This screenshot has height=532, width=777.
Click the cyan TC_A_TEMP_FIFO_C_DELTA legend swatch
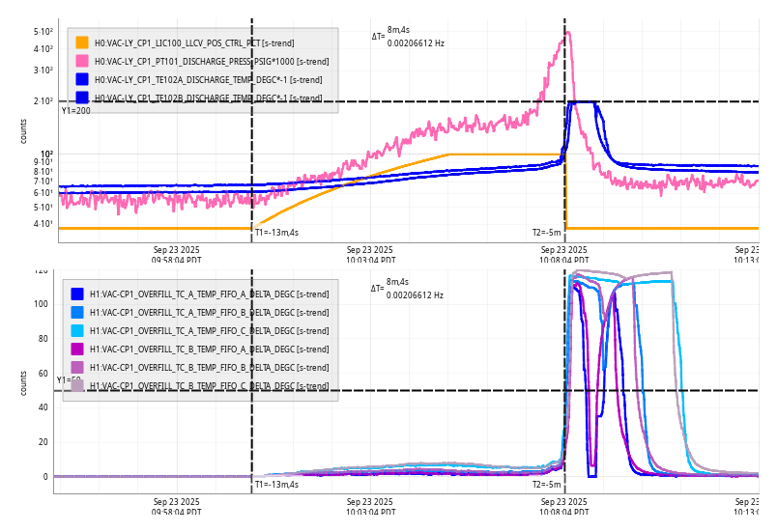click(77, 331)
